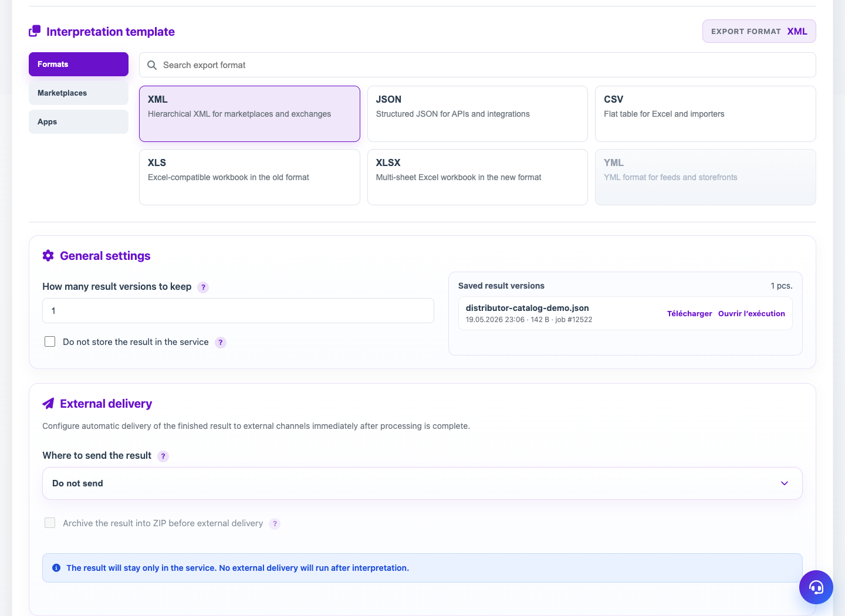Image resolution: width=845 pixels, height=616 pixels.
Task: Select the XML format card
Action: (x=249, y=114)
